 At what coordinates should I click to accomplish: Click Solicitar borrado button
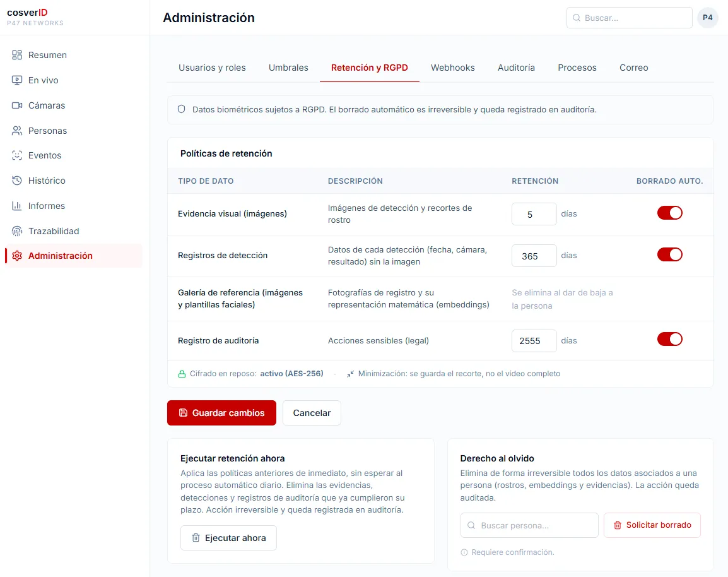tap(652, 525)
